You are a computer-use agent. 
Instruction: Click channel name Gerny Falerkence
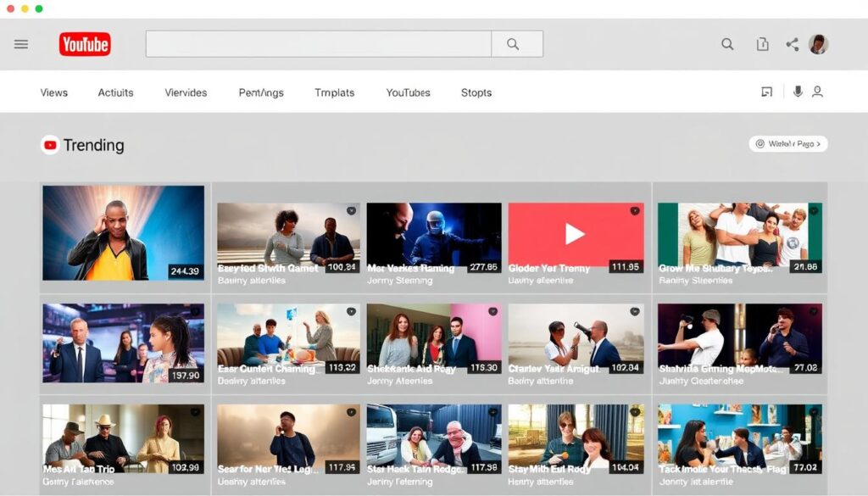78,482
